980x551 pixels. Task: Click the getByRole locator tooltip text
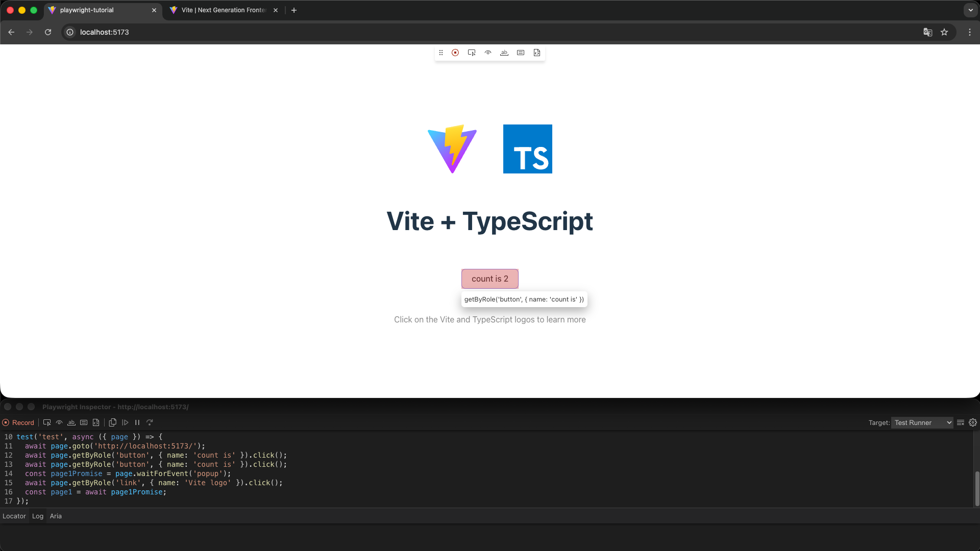coord(524,299)
